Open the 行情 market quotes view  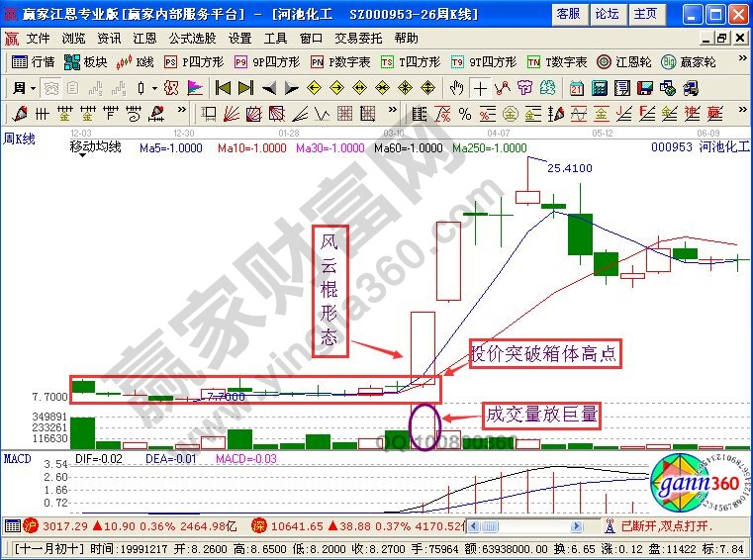click(x=33, y=61)
